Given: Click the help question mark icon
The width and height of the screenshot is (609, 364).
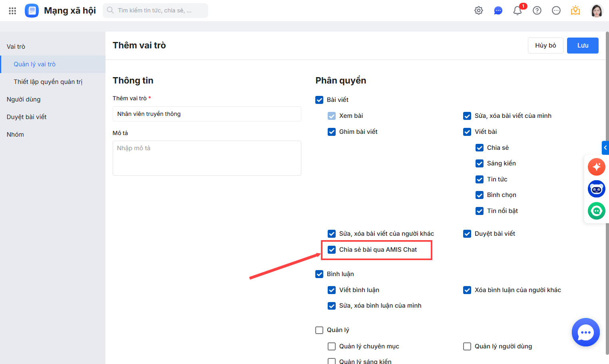Looking at the screenshot, I should [537, 11].
